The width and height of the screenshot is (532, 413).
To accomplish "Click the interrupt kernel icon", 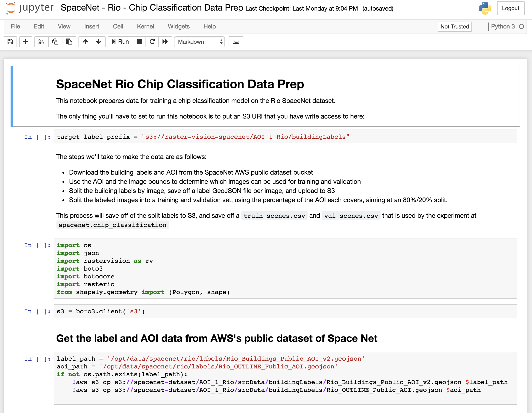I will (x=139, y=42).
